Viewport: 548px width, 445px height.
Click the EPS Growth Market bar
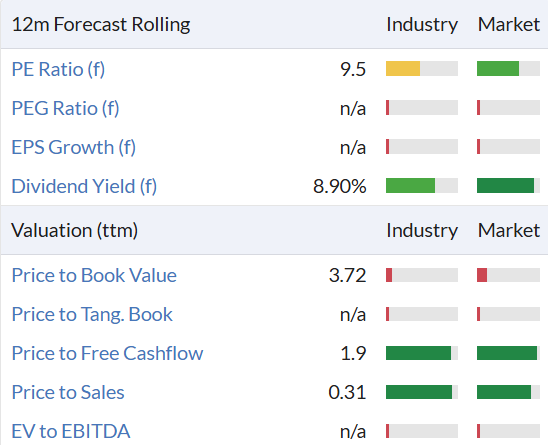[x=509, y=146]
